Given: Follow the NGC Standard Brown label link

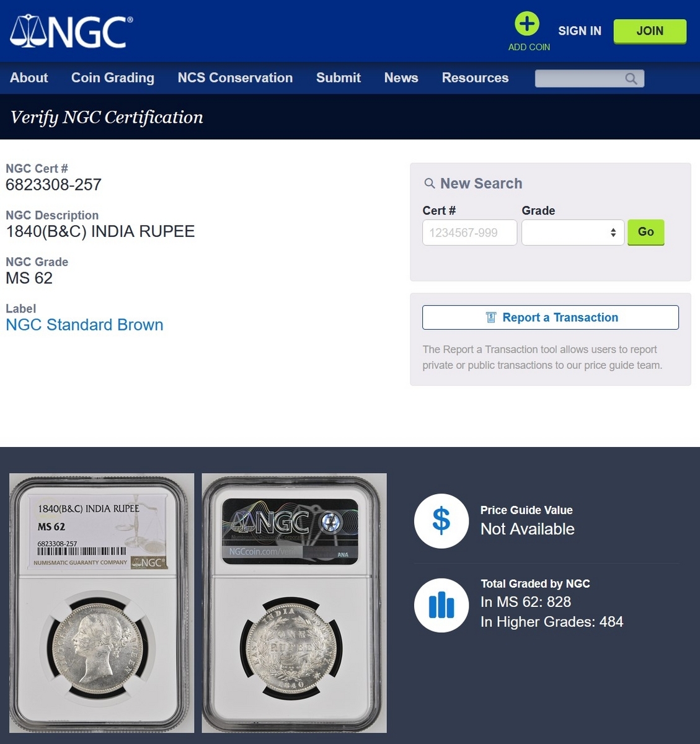Looking at the screenshot, I should (x=84, y=325).
